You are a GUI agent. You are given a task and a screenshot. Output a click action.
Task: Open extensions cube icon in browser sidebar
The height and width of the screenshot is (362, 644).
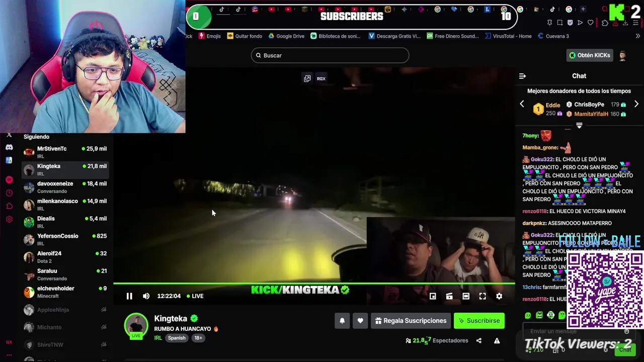coord(9,206)
